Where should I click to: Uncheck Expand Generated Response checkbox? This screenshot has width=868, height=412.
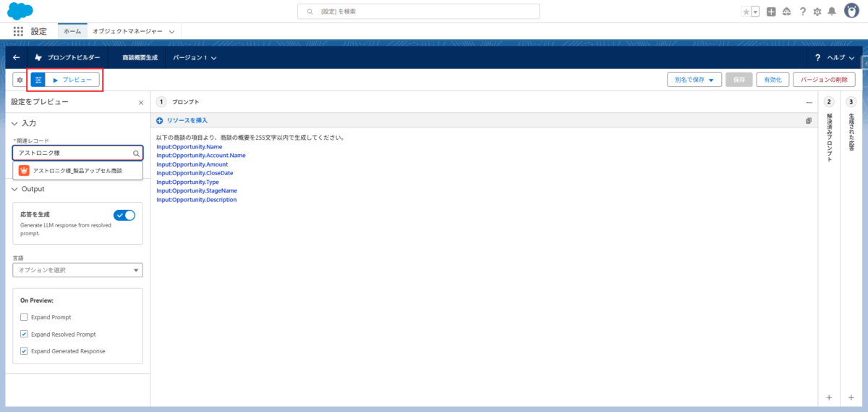coord(24,351)
